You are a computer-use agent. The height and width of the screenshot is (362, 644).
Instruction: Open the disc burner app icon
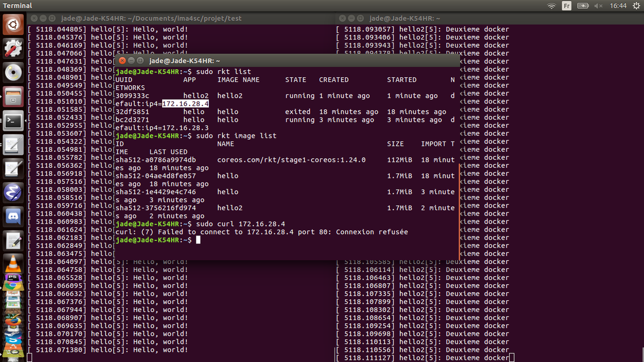pyautogui.click(x=13, y=72)
